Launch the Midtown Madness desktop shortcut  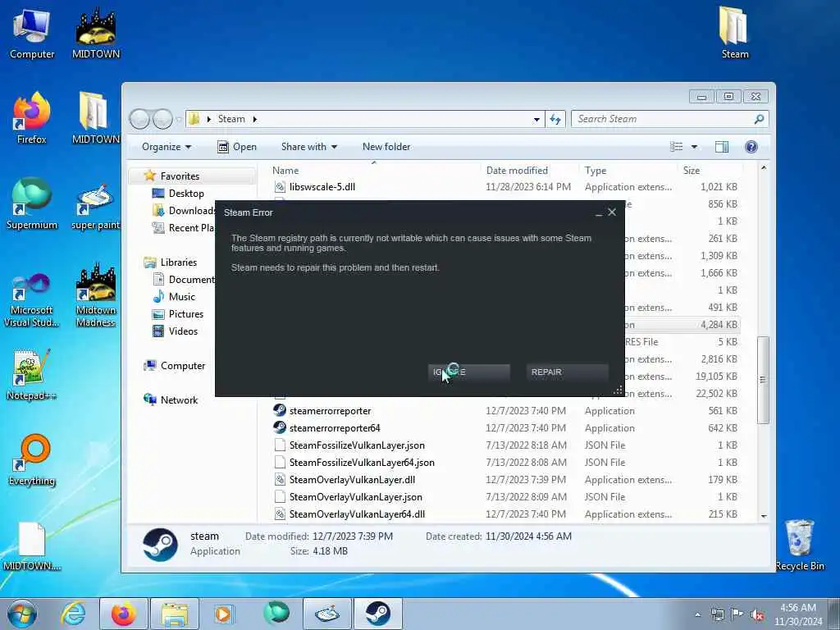point(96,294)
